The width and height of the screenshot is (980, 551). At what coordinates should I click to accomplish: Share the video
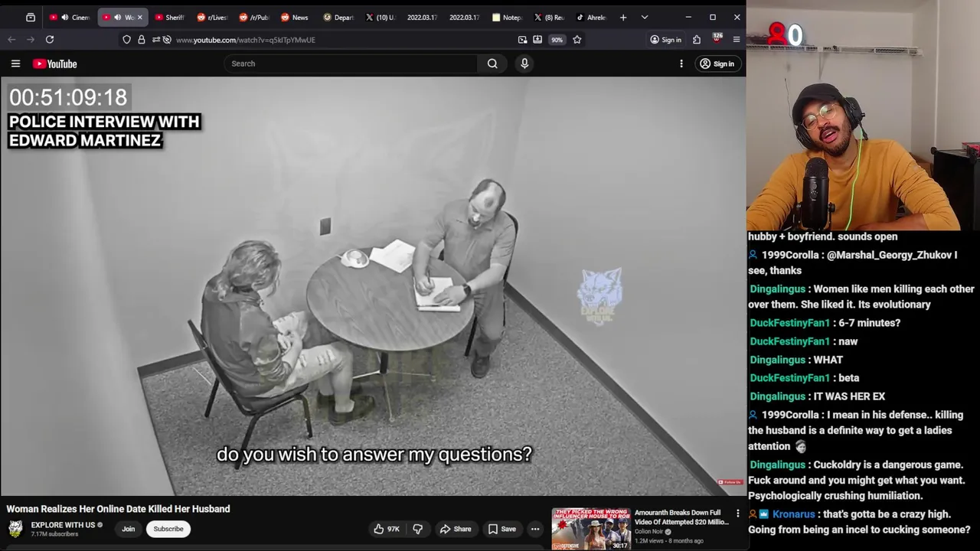tap(456, 529)
